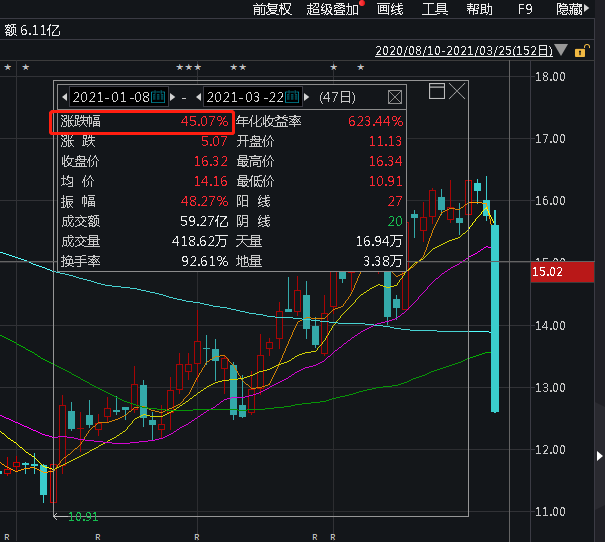Collapse the side panel using 隐藏
This screenshot has height=542, width=605.
pyautogui.click(x=573, y=9)
